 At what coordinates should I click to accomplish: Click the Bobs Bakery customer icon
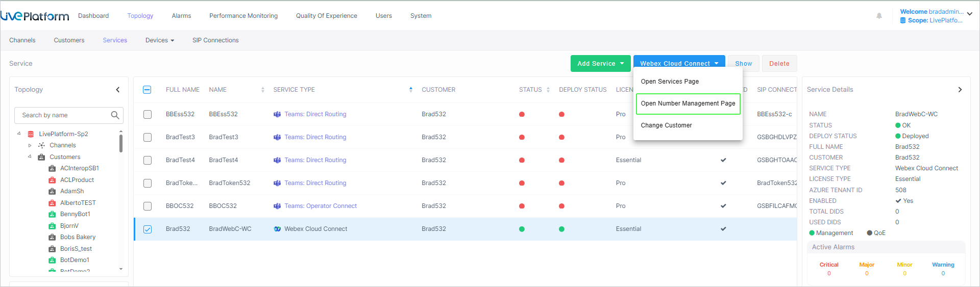(x=52, y=237)
